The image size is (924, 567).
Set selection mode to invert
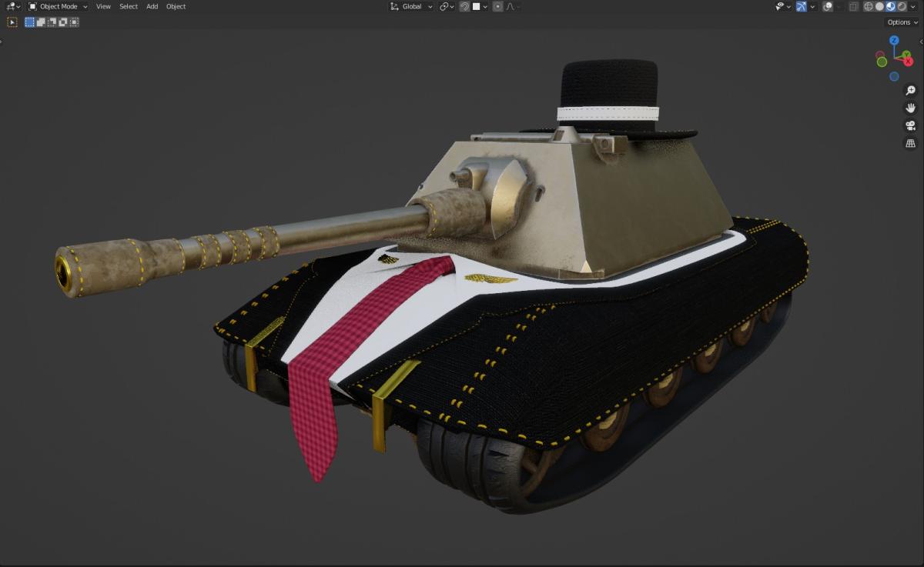pyautogui.click(x=62, y=22)
